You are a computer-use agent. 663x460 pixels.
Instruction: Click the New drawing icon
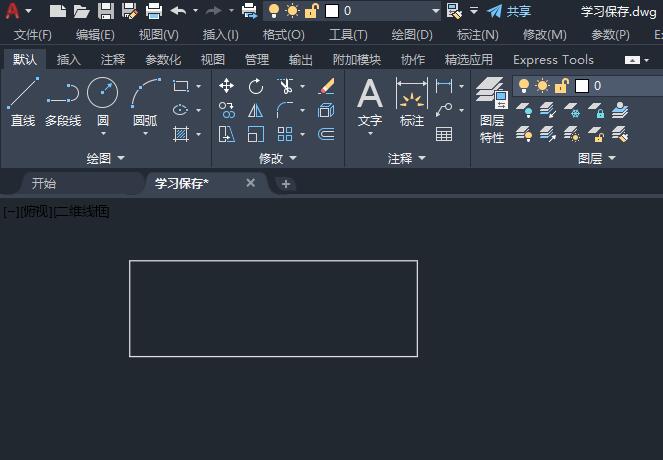point(58,11)
